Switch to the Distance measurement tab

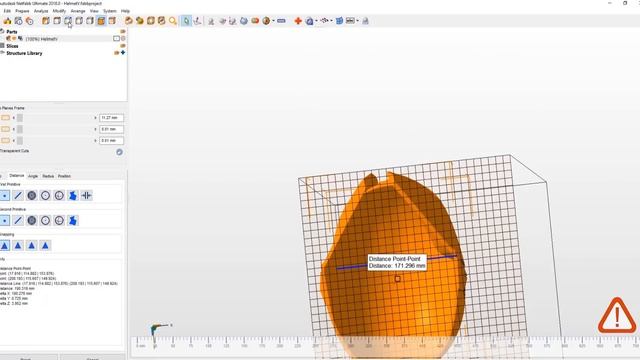coord(17,176)
